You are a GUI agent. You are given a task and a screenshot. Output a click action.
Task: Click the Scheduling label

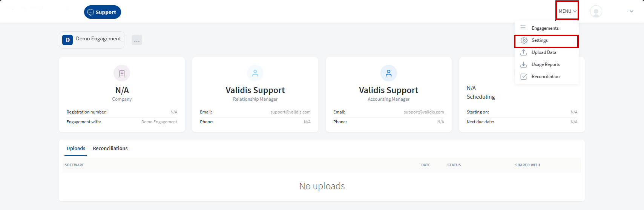coord(481,97)
